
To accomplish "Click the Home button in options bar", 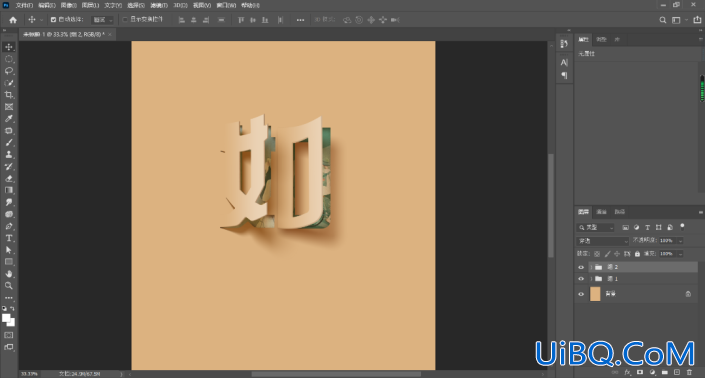I will click(13, 20).
